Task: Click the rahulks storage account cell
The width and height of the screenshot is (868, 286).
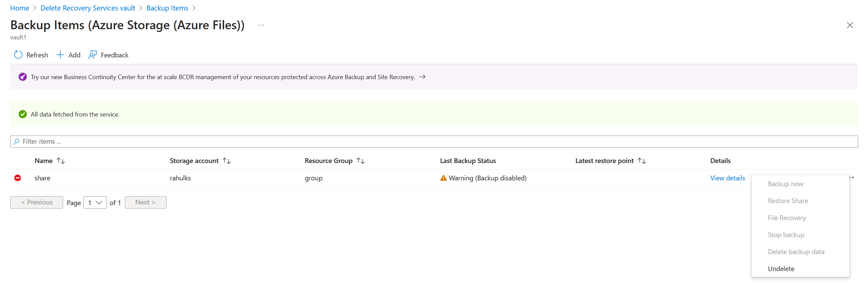Action: point(180,178)
